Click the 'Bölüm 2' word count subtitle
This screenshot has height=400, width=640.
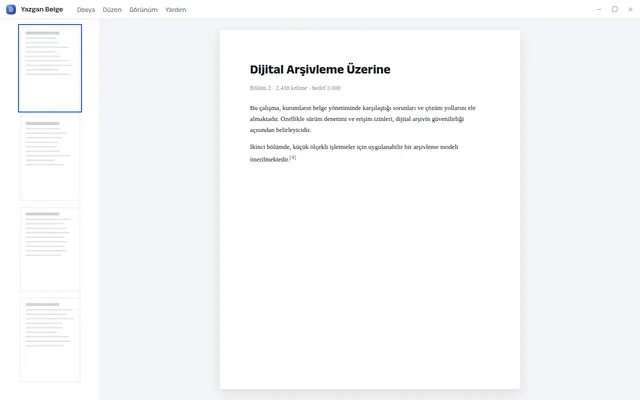coord(295,88)
